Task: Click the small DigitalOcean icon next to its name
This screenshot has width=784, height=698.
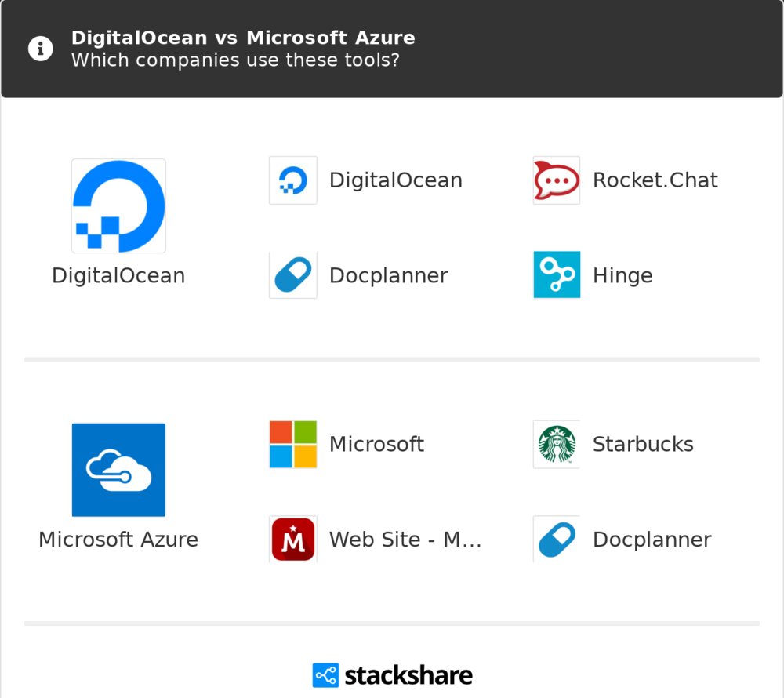Action: pos(292,180)
